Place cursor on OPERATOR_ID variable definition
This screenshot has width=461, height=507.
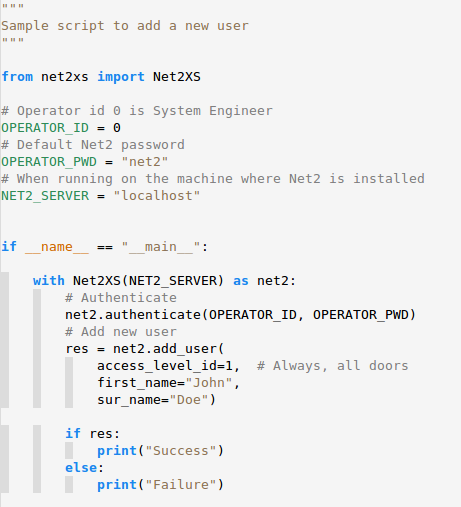(x=45, y=128)
